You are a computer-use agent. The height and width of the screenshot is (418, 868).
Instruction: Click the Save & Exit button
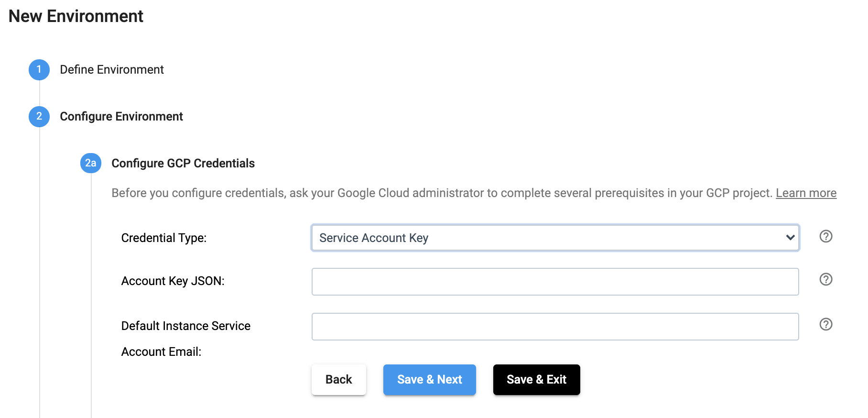pyautogui.click(x=536, y=379)
